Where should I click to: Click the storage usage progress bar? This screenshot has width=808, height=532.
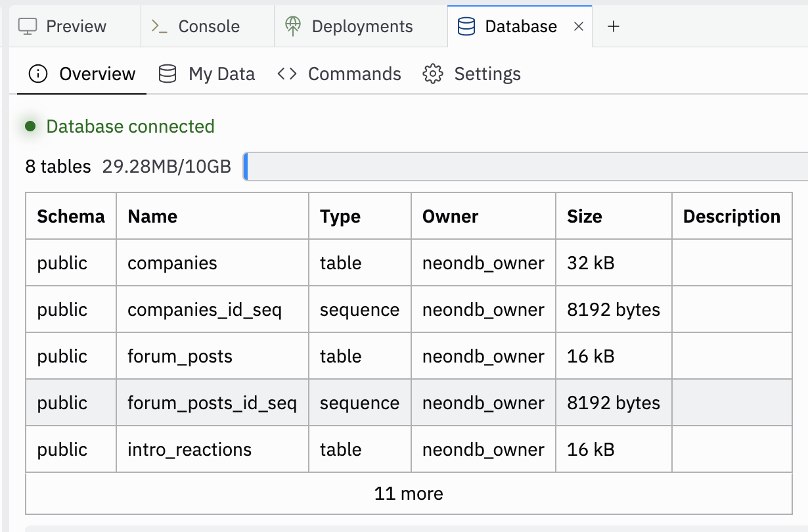pos(526,167)
